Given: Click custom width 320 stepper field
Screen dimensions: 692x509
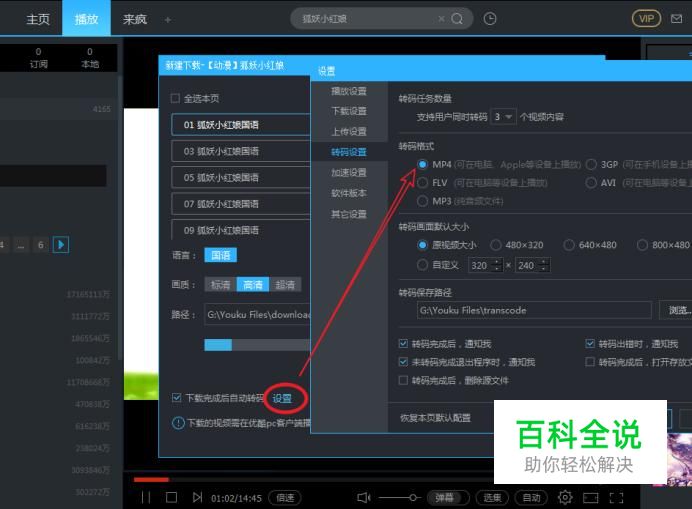Looking at the screenshot, I should (x=485, y=265).
